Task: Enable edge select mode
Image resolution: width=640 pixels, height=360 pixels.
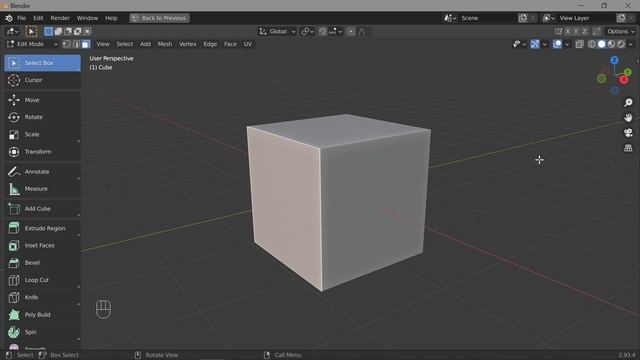Action: click(x=76, y=44)
